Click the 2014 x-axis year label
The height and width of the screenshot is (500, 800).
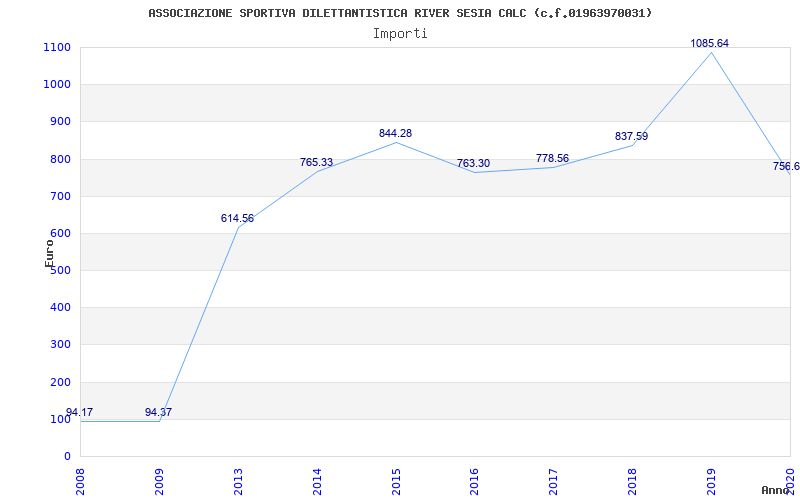point(317,482)
